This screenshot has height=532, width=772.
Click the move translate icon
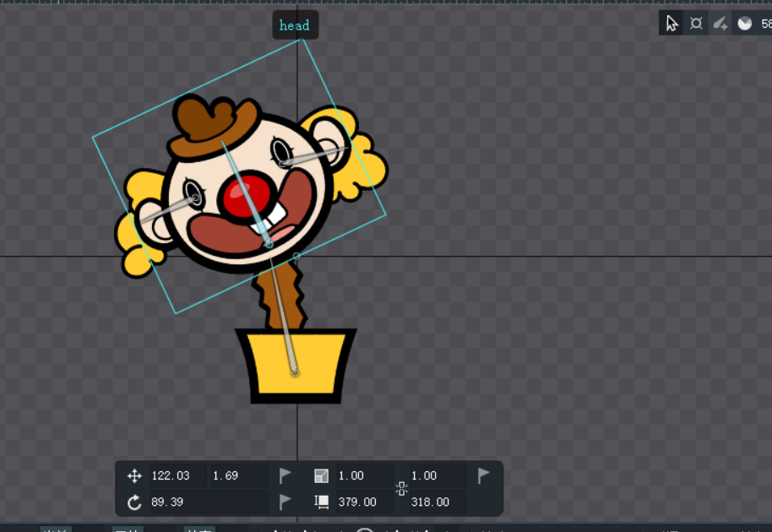click(134, 475)
